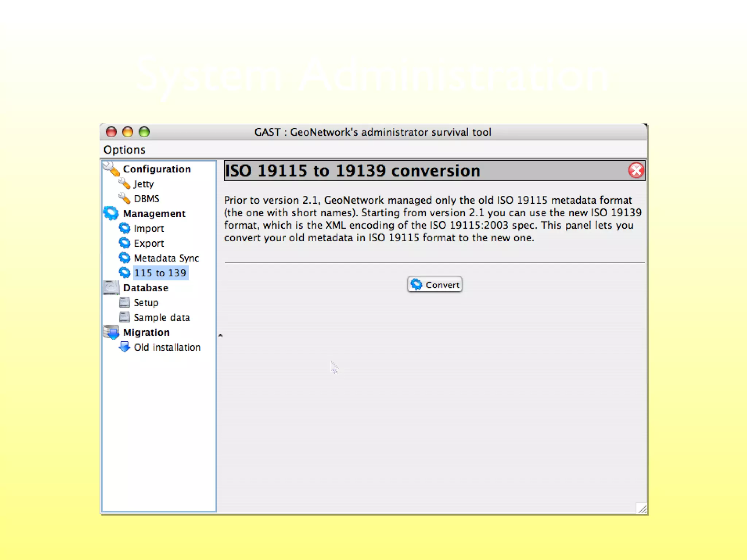This screenshot has height=560, width=747.
Task: Click the disk icon beside Setup
Action: point(124,302)
